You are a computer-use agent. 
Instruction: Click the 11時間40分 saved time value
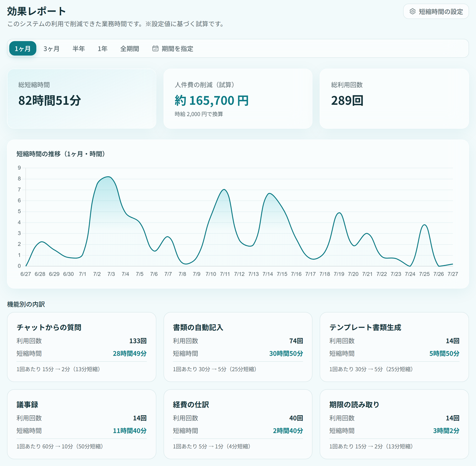click(x=130, y=431)
